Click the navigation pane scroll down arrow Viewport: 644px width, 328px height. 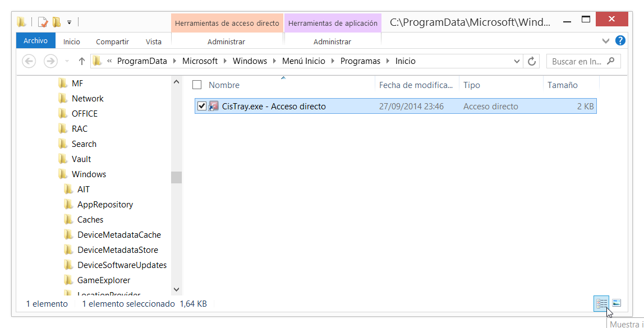[177, 289]
